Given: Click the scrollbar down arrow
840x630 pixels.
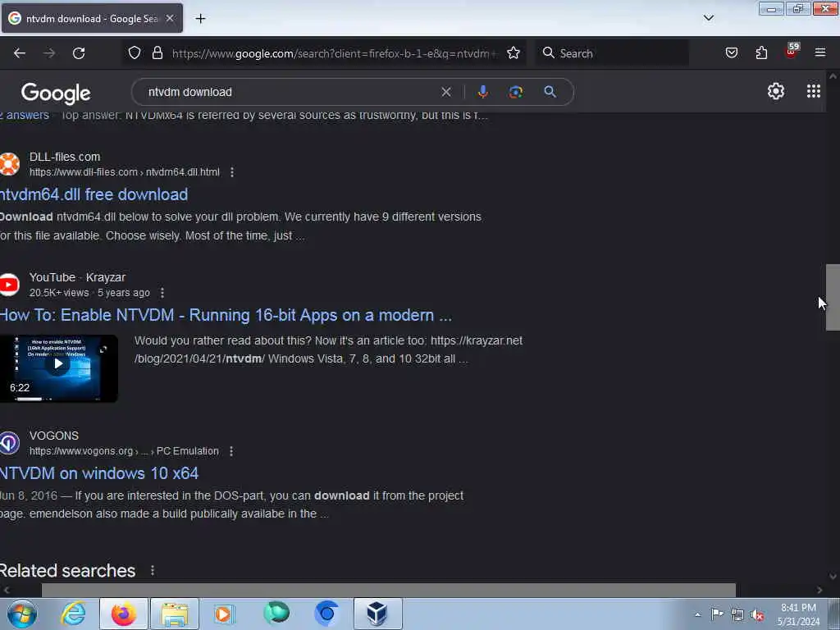Looking at the screenshot, I should tap(833, 577).
